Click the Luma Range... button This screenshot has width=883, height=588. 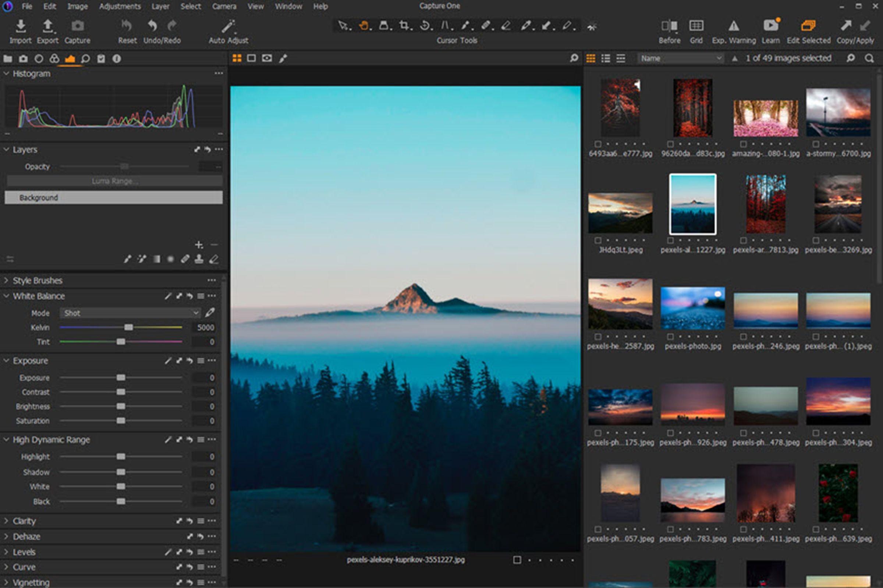click(x=115, y=181)
